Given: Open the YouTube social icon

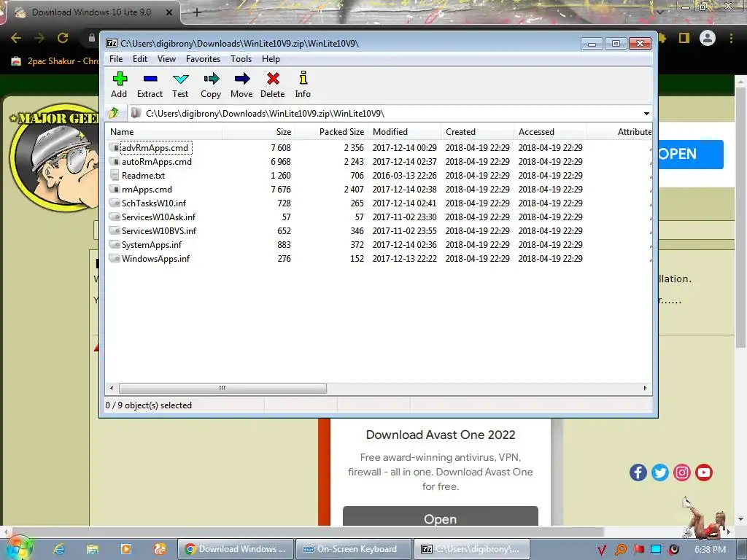Looking at the screenshot, I should tap(704, 472).
